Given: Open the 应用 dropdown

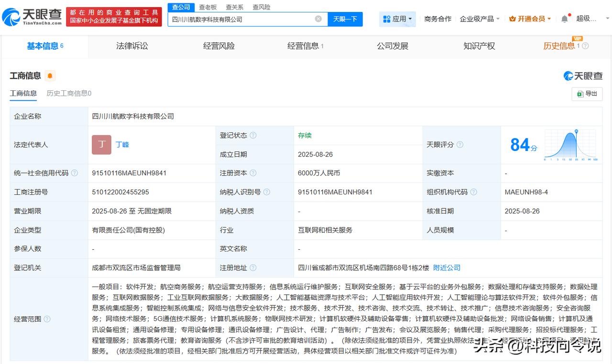Looking at the screenshot, I should pos(397,19).
